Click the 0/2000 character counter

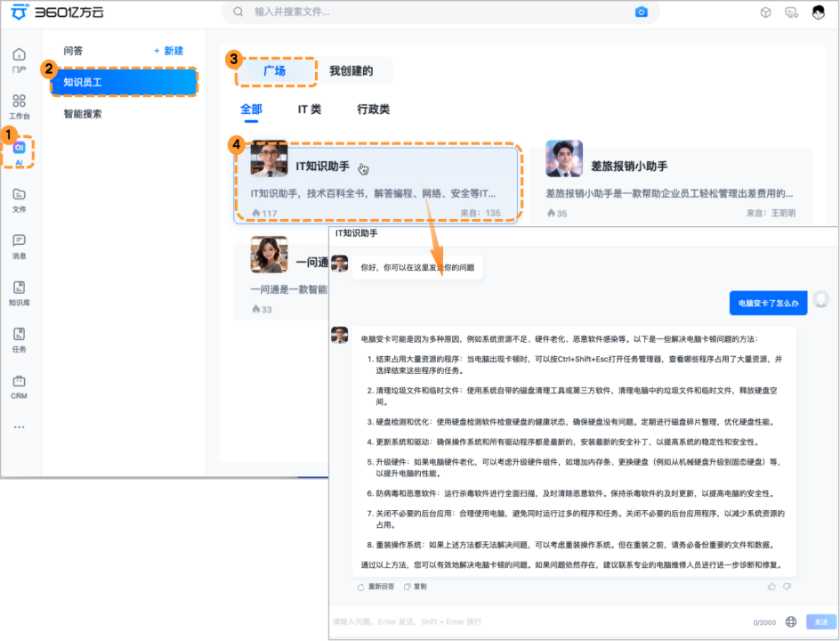(764, 622)
